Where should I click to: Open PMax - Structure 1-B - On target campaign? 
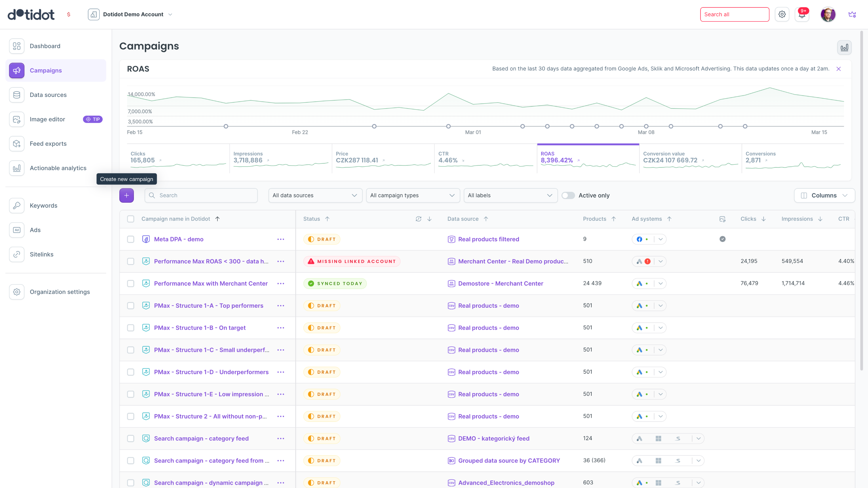pos(200,328)
